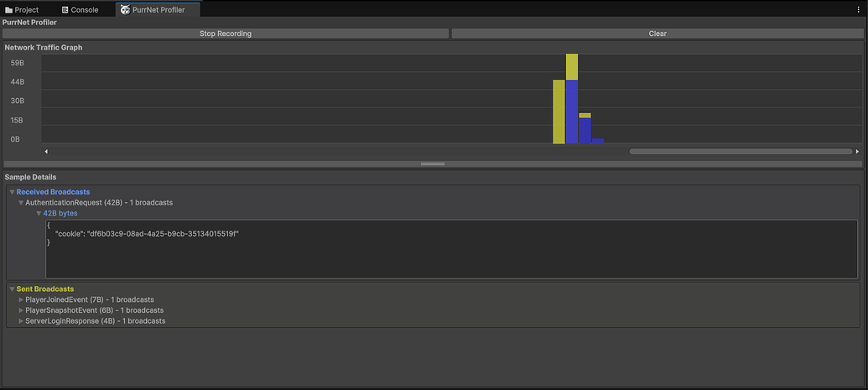Click the PurrNet Profiler cat icon
868x390 pixels.
click(x=125, y=10)
